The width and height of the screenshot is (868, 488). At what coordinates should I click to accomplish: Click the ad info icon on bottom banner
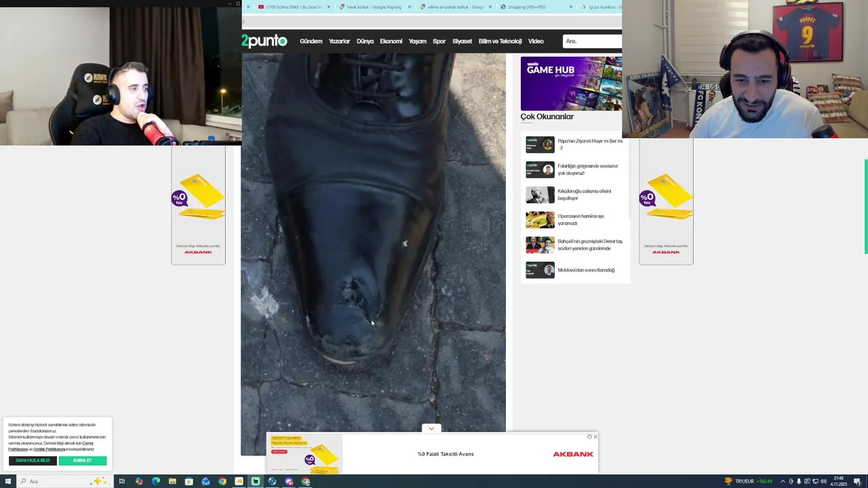[x=589, y=436]
